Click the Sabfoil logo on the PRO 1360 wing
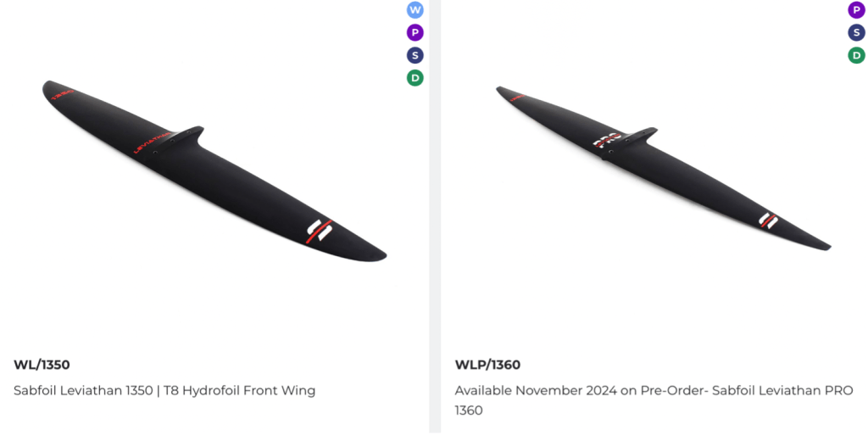This screenshot has width=868, height=435. pos(768,221)
